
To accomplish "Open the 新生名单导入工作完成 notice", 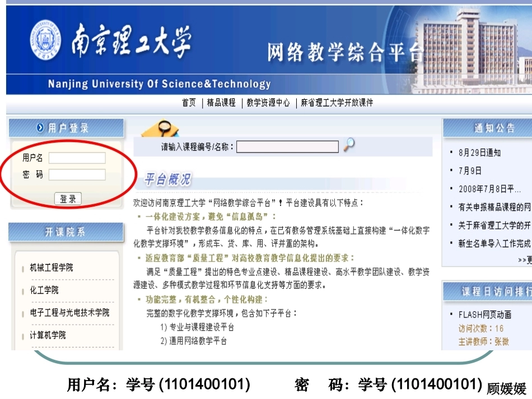I will coord(494,243).
